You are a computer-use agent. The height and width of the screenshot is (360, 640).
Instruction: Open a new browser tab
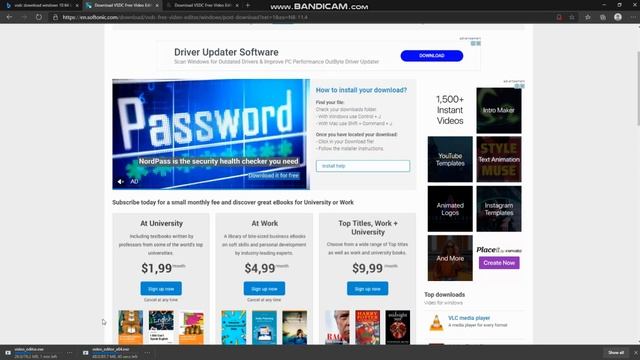click(248, 5)
